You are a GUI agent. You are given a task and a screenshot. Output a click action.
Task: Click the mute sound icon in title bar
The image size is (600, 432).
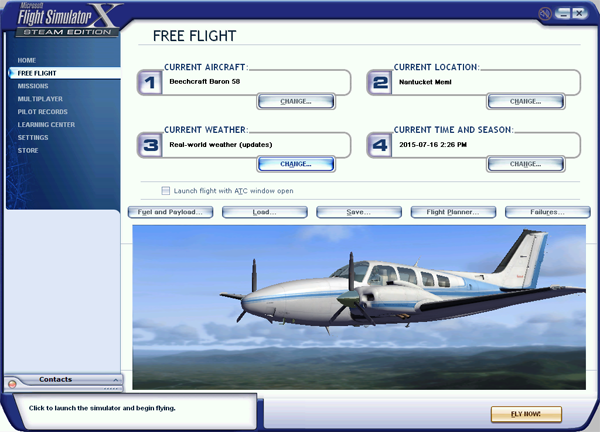click(x=545, y=14)
